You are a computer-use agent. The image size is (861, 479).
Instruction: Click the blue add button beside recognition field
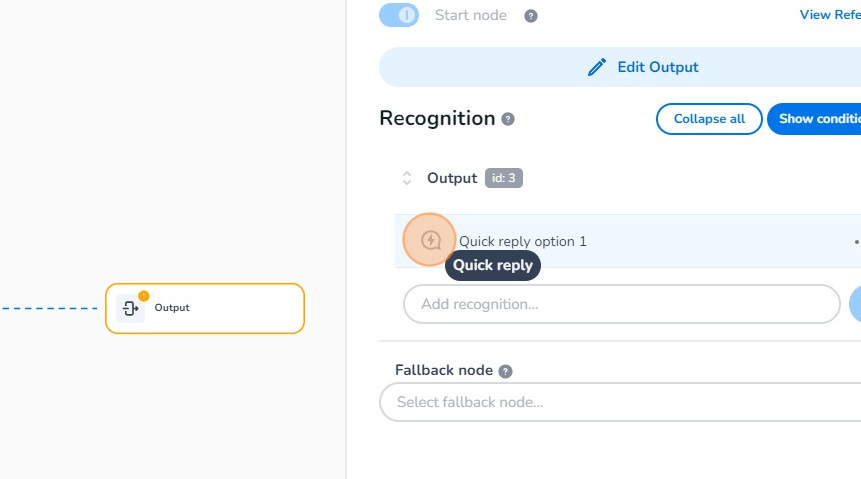click(x=855, y=304)
